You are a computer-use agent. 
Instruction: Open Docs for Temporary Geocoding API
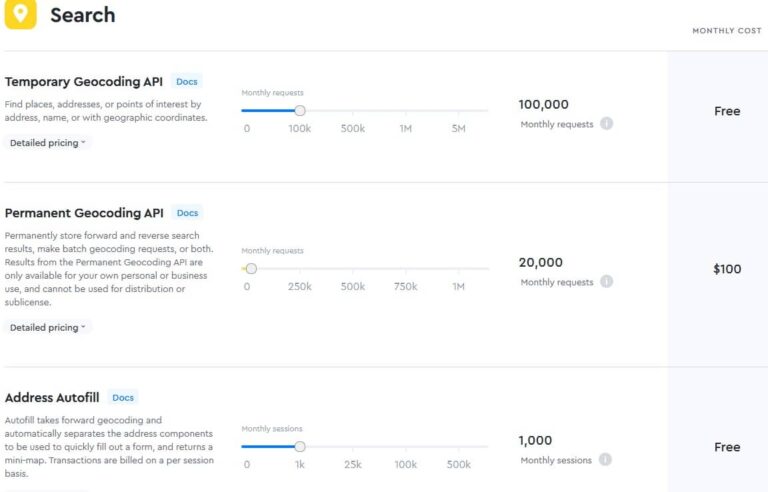point(186,81)
